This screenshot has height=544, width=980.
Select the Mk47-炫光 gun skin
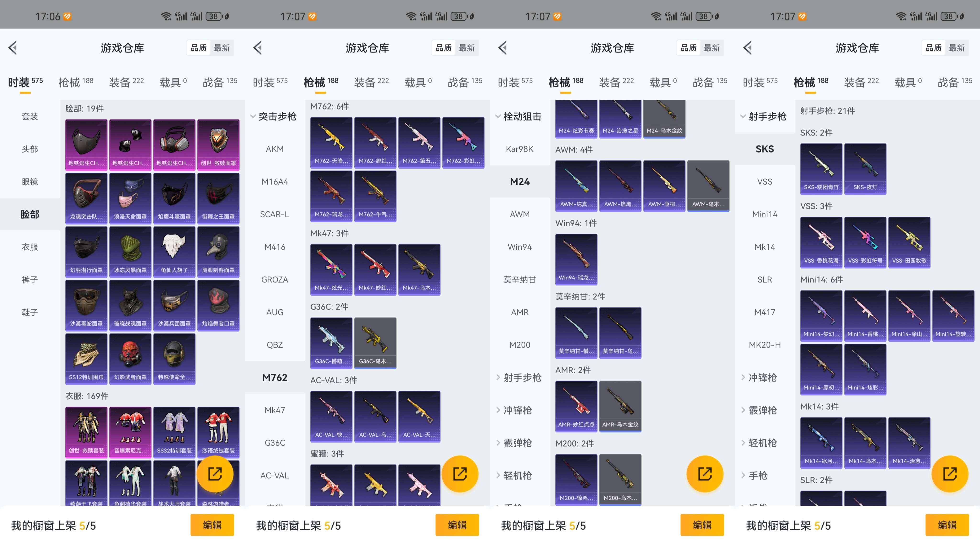tap(331, 269)
